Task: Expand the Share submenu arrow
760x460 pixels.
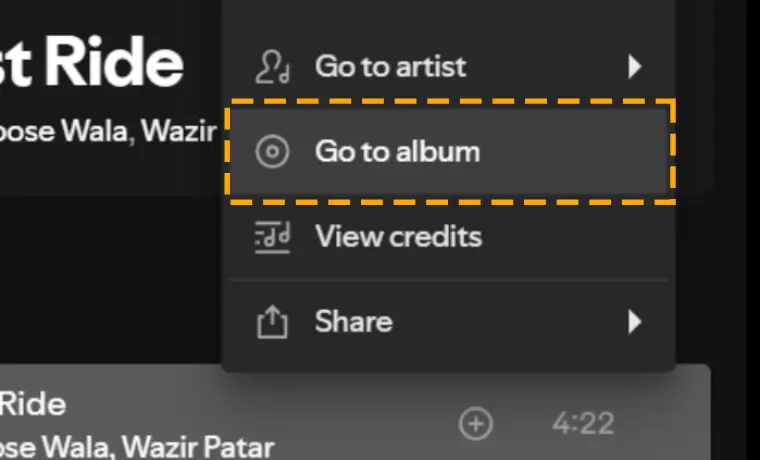Action: (x=634, y=321)
